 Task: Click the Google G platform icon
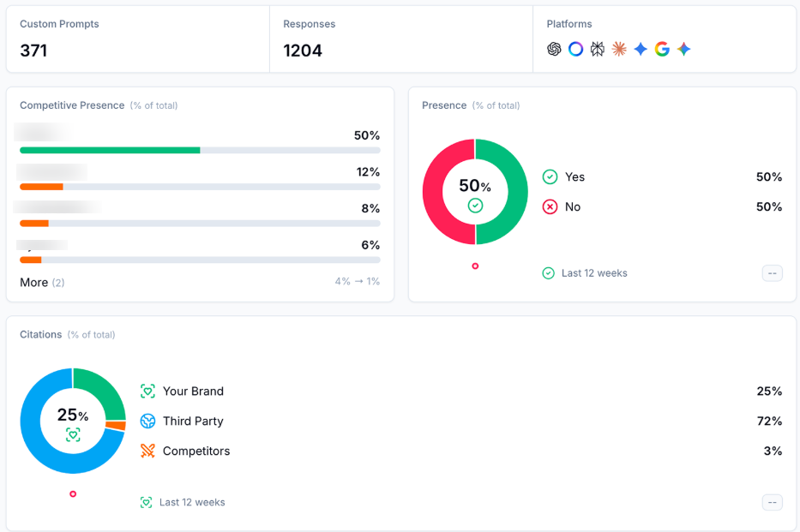(662, 49)
